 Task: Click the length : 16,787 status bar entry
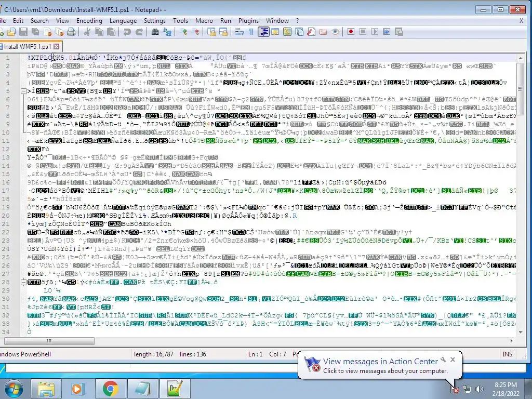tap(153, 354)
